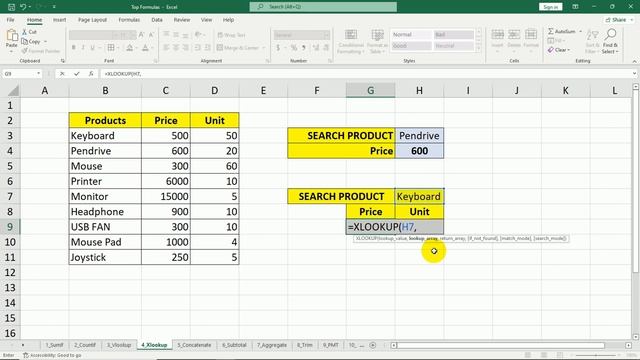Viewport: 640px width, 360px height.
Task: Open the Borders button
Action: [111, 48]
